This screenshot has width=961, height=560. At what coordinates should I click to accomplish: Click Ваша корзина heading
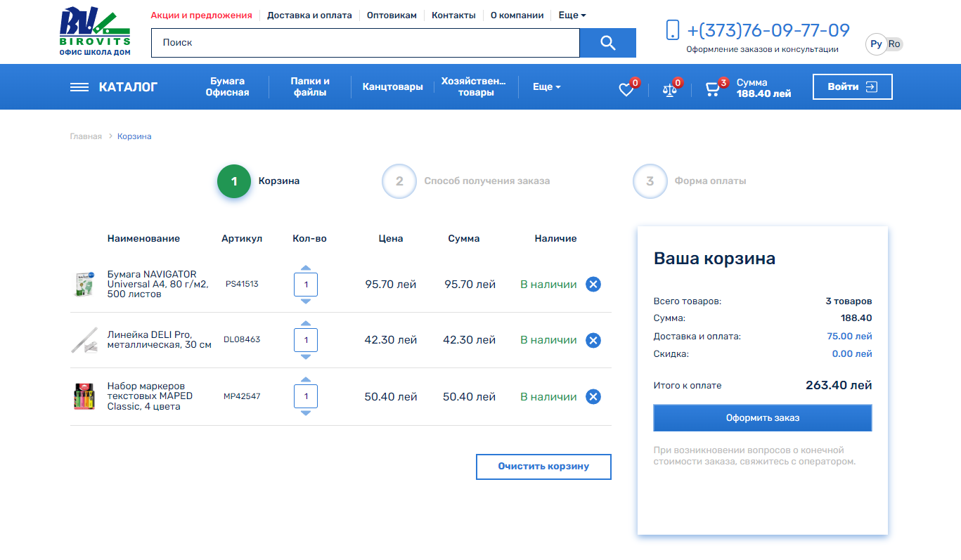[x=714, y=259]
